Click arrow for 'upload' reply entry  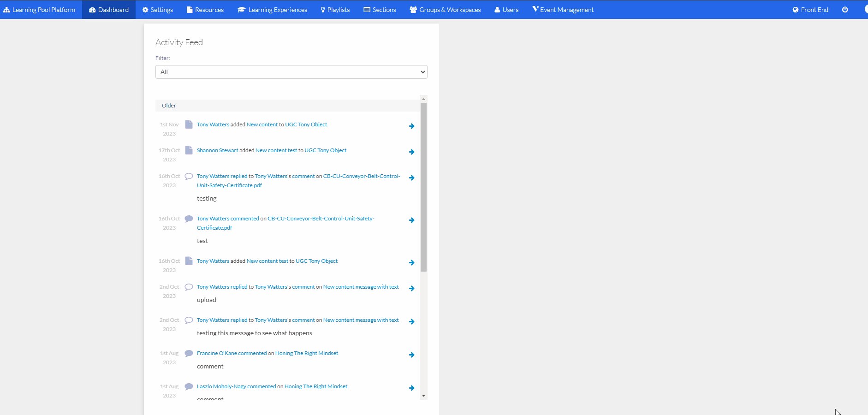click(411, 289)
